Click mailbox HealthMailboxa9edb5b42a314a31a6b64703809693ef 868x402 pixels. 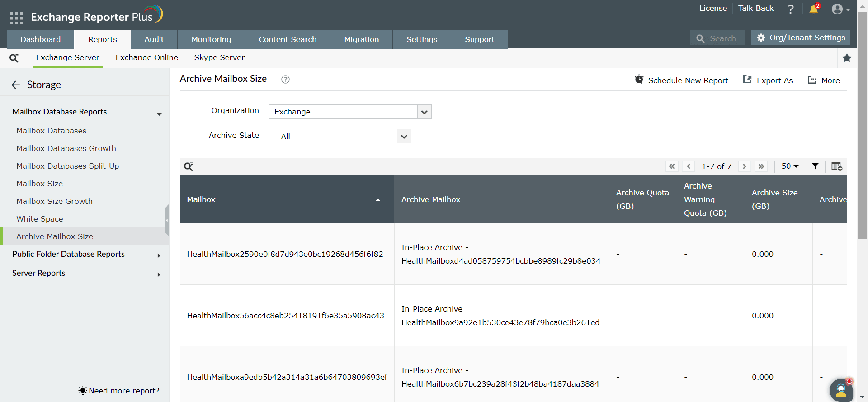pos(287,377)
